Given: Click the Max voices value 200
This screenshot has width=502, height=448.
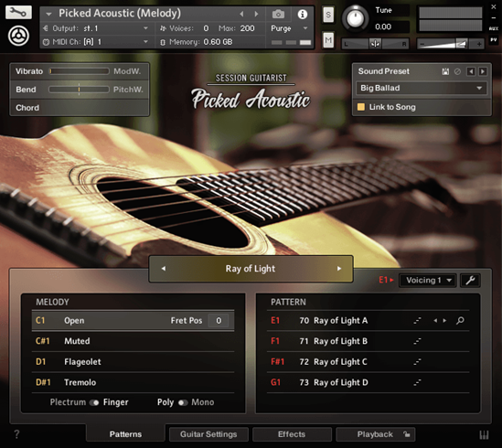Looking at the screenshot, I should (x=248, y=28).
